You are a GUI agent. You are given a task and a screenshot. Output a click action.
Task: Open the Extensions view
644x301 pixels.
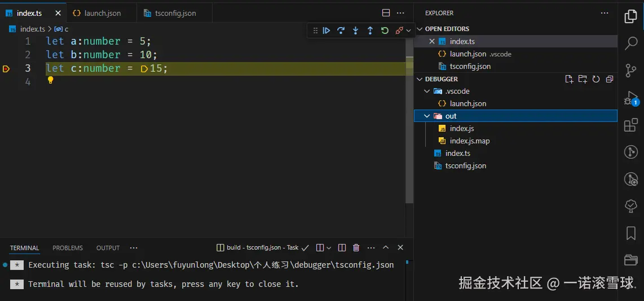tap(631, 125)
